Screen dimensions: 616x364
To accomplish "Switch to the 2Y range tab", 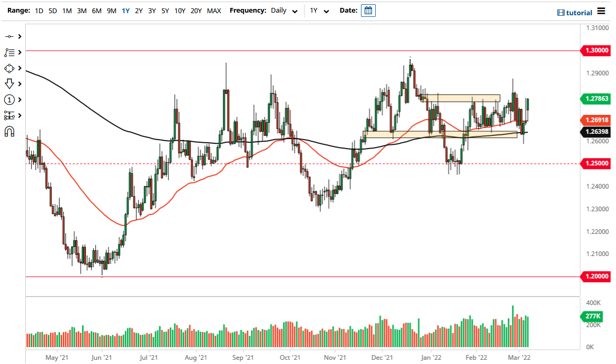I will (139, 11).
